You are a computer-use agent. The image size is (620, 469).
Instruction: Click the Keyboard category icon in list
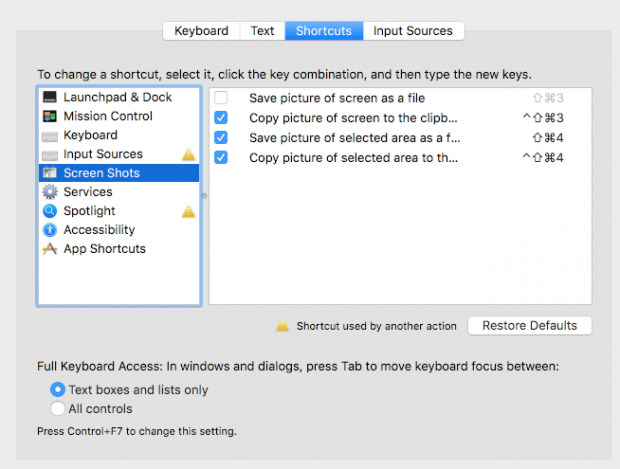coord(50,136)
